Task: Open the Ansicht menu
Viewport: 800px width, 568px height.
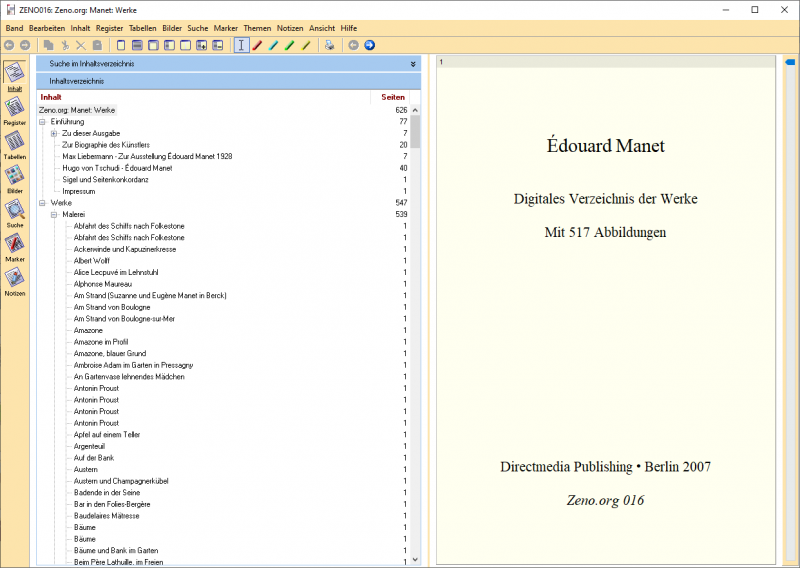Action: [322, 28]
